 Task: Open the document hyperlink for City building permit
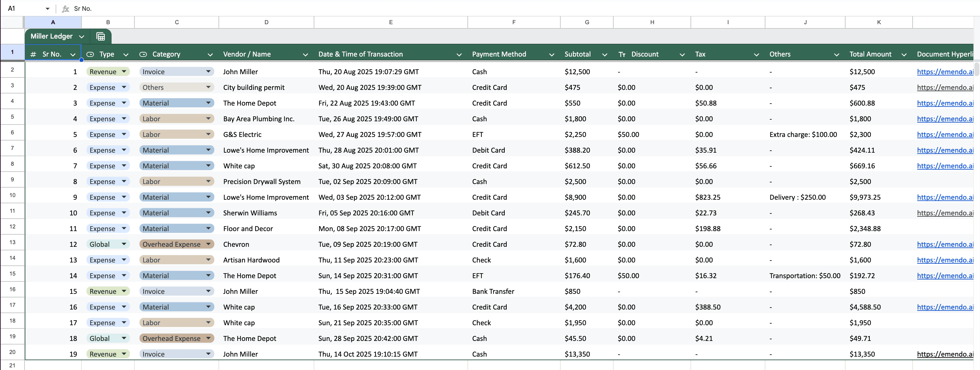(946, 87)
